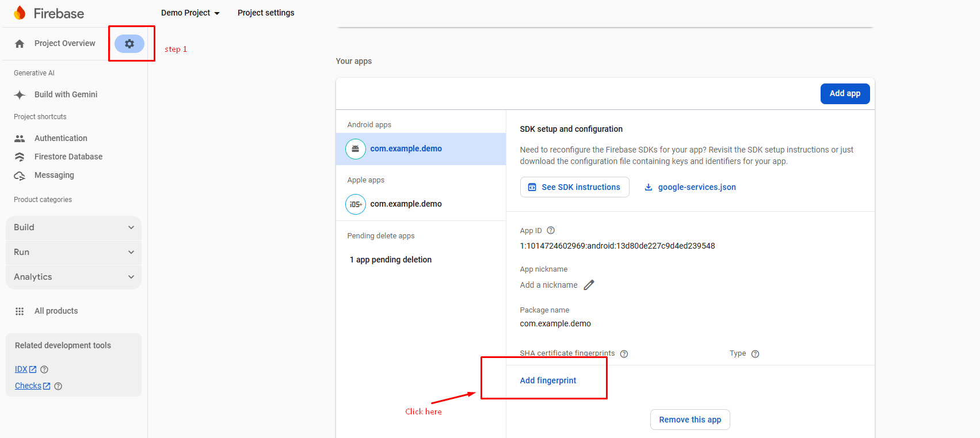Click the Project Overview home icon
This screenshot has width=980, height=438.
pyautogui.click(x=20, y=44)
